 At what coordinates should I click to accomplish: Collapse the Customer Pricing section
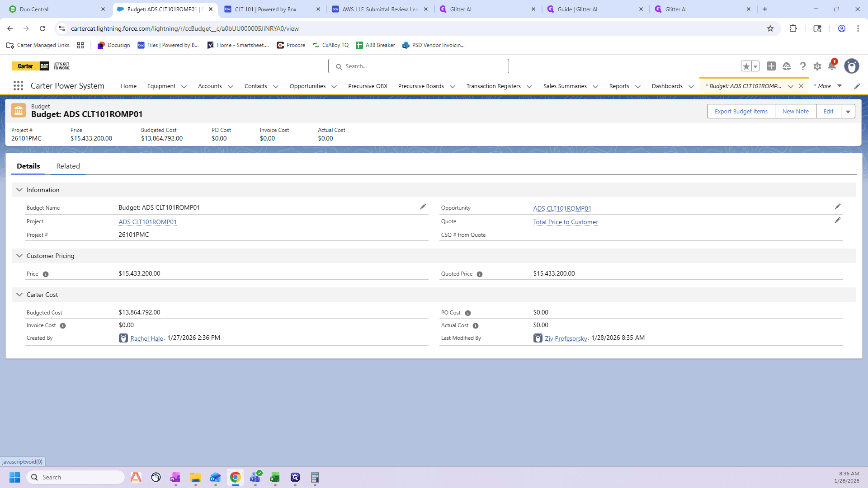pyautogui.click(x=19, y=256)
